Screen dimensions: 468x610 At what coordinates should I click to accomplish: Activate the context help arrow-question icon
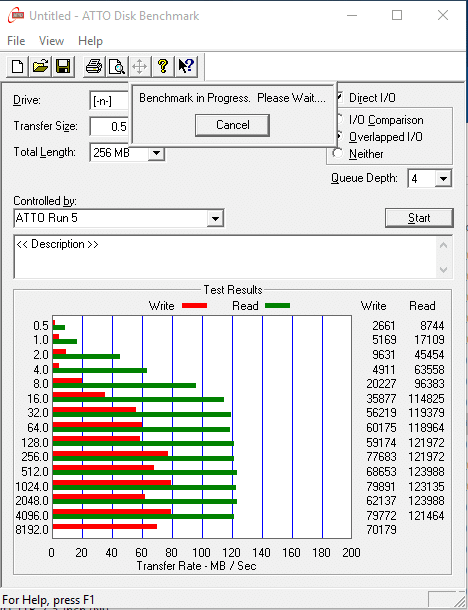pyautogui.click(x=186, y=66)
